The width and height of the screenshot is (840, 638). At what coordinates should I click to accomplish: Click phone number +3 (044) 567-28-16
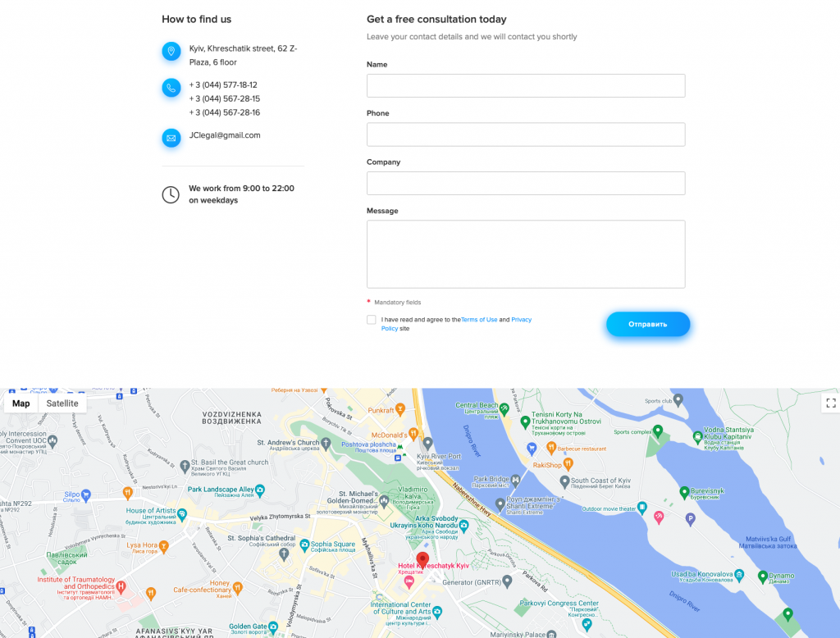click(x=225, y=113)
